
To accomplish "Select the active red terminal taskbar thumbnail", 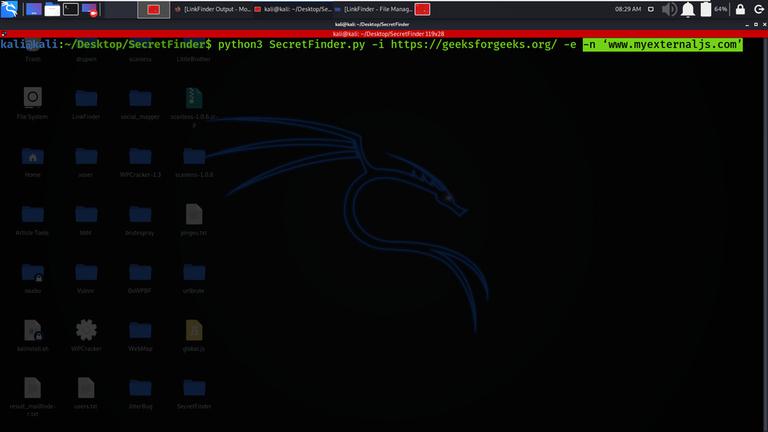I will pos(154,9).
